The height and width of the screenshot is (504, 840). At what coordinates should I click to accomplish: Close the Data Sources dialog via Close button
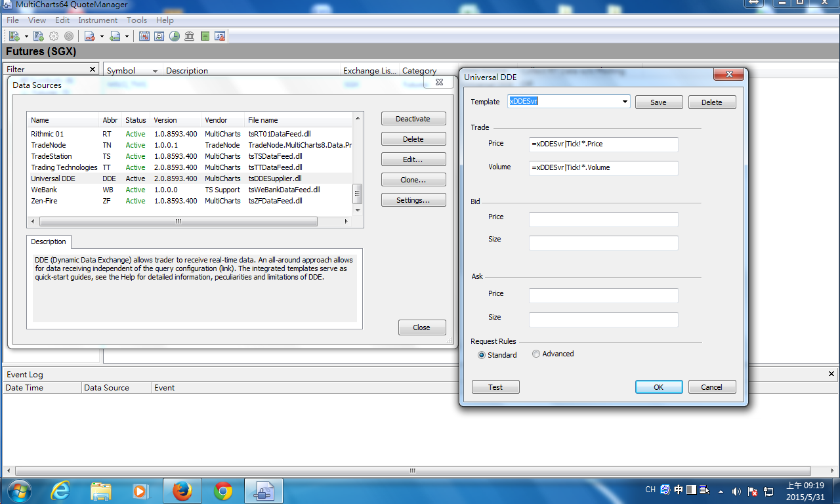422,327
